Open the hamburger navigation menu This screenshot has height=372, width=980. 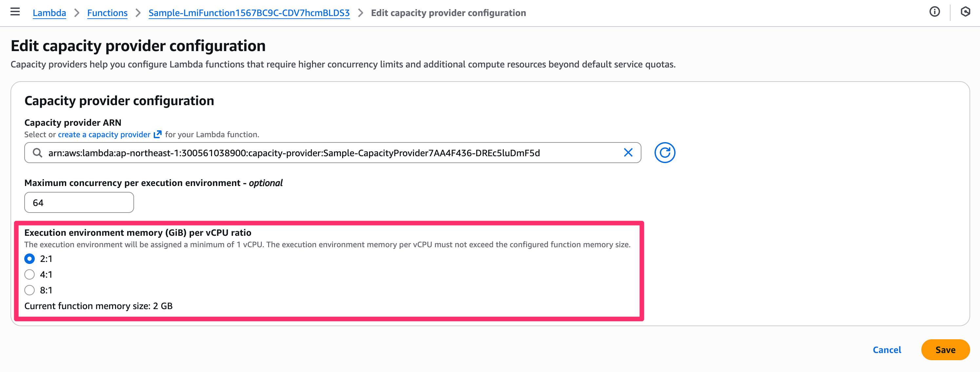(x=15, y=12)
